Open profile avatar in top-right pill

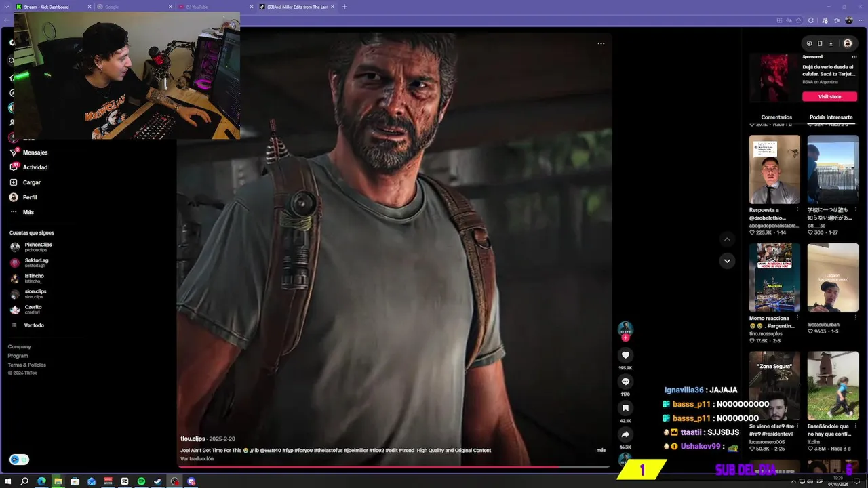click(848, 43)
